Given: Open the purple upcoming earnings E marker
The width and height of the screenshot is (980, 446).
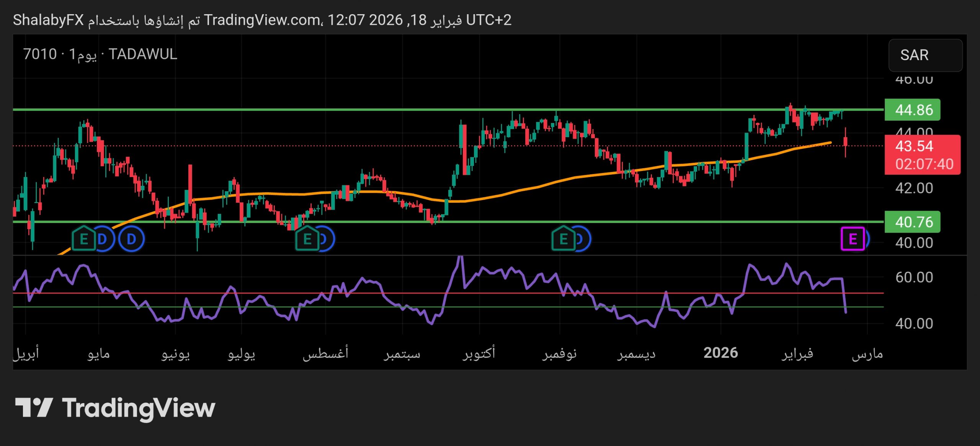Looking at the screenshot, I should tap(853, 239).
